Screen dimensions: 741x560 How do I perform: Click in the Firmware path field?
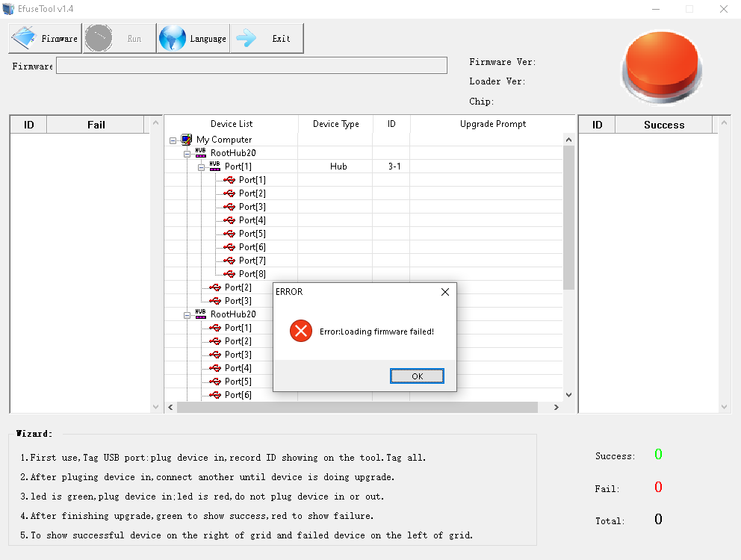[x=251, y=66]
